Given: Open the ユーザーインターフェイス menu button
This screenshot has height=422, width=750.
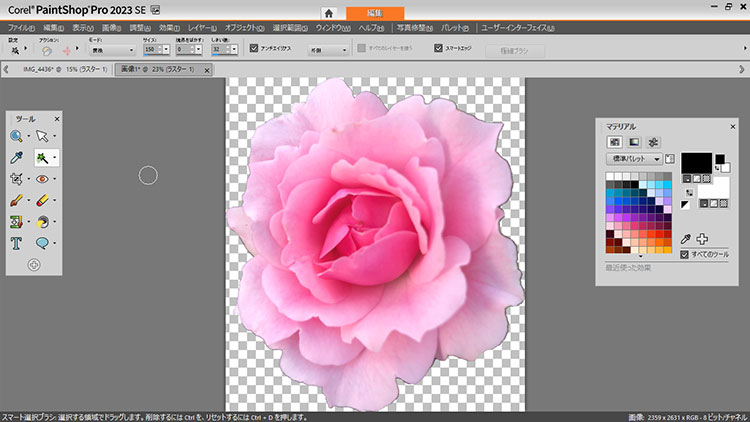Looking at the screenshot, I should pyautogui.click(x=520, y=28).
